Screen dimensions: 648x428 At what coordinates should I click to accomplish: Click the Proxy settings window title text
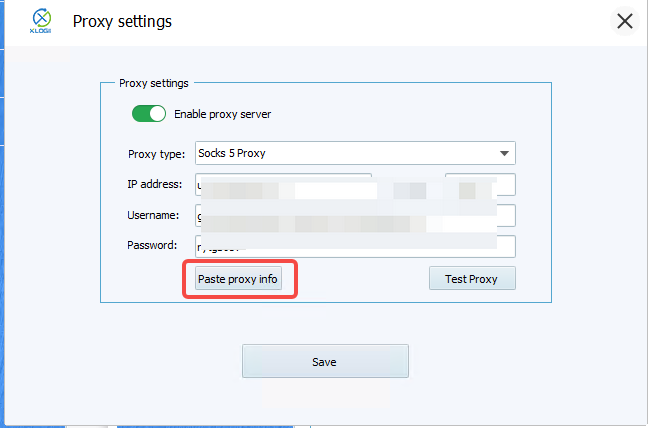pos(121,21)
